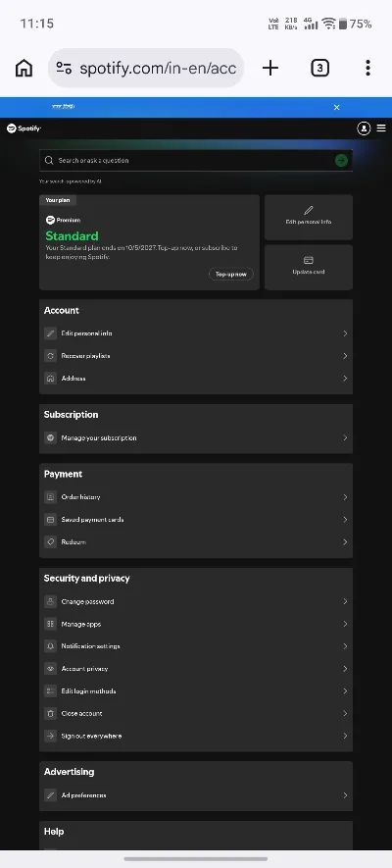392x868 pixels.
Task: Submit search with green arrow button
Action: [x=341, y=161]
